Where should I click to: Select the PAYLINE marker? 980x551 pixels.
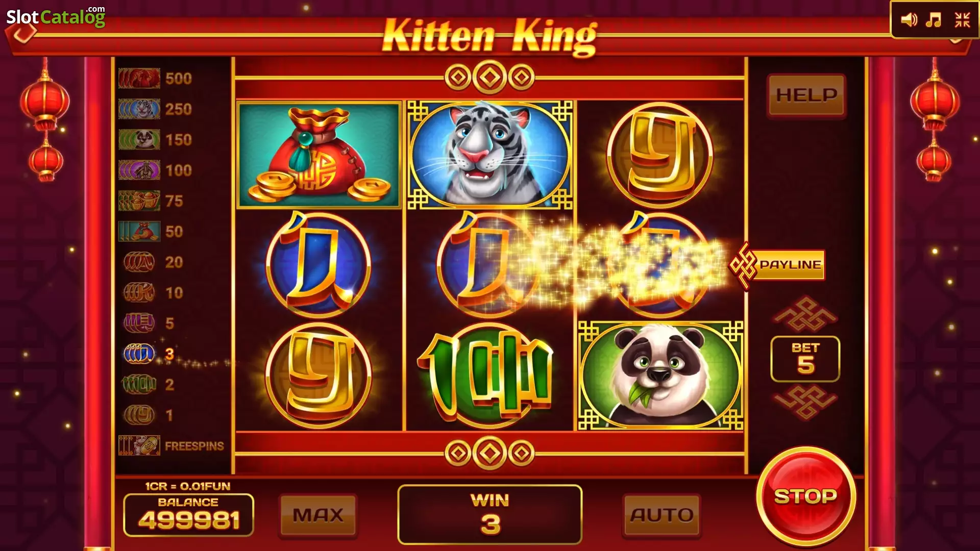[x=777, y=265]
